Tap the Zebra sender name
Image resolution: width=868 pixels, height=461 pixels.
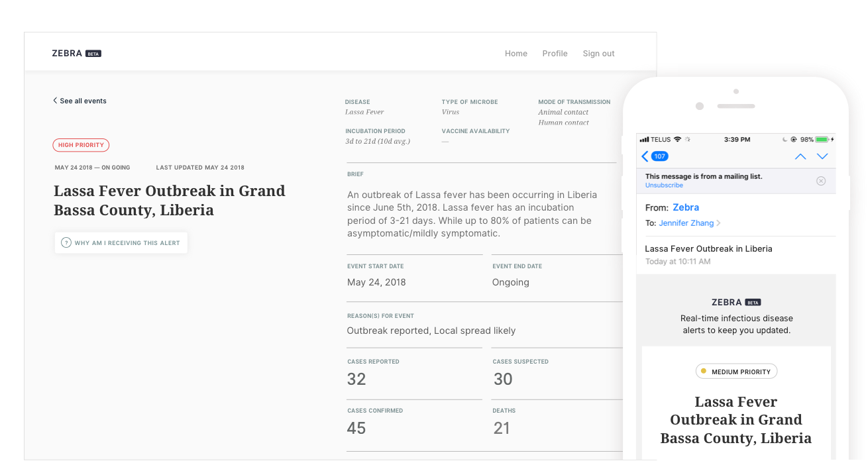coord(686,207)
